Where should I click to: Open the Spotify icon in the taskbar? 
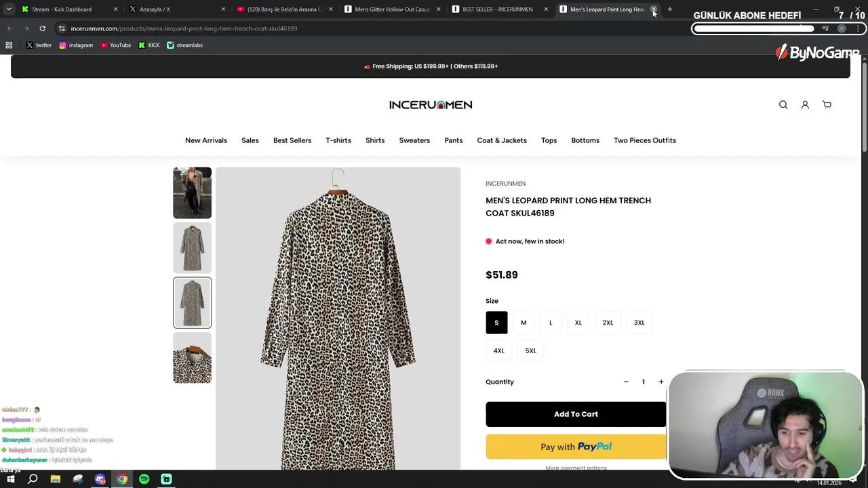pyautogui.click(x=144, y=479)
